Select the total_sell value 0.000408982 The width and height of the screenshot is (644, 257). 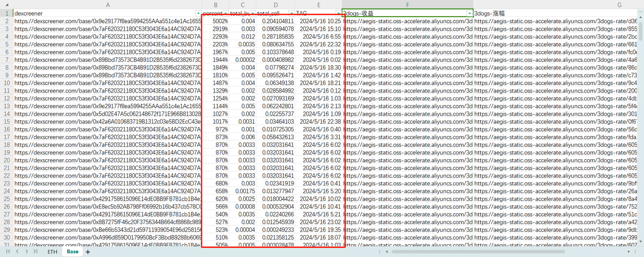[x=276, y=60]
